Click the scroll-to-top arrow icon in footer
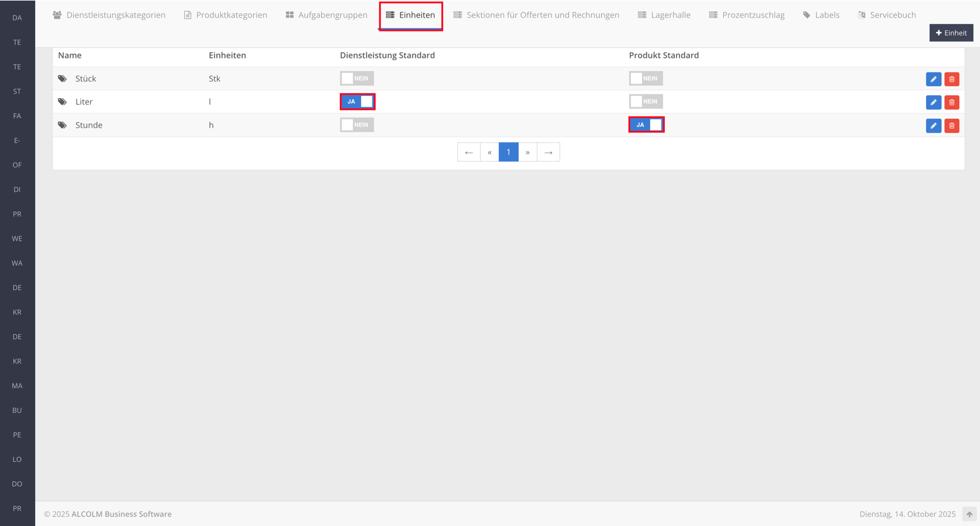 [969, 514]
